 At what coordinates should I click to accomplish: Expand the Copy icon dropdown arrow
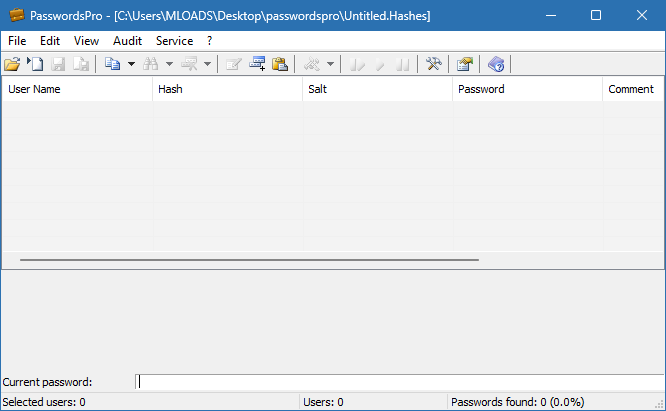pyautogui.click(x=131, y=64)
